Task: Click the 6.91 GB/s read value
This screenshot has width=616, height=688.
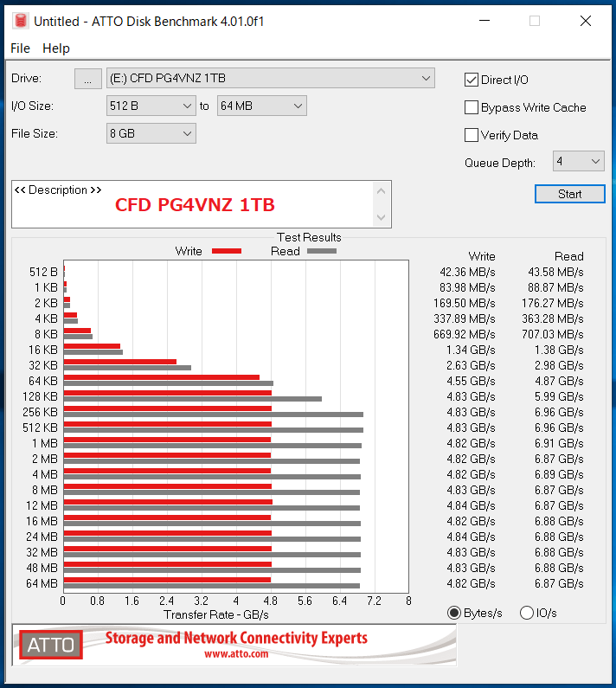Action: (559, 443)
